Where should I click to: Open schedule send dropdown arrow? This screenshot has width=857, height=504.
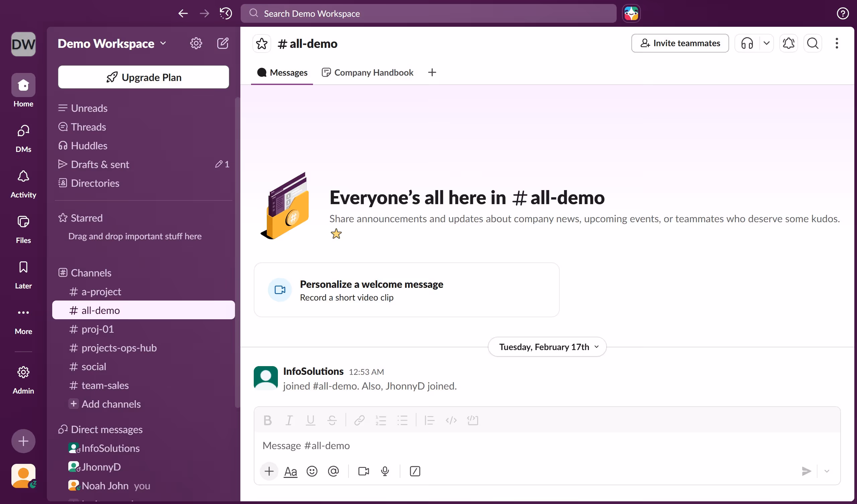point(827,471)
